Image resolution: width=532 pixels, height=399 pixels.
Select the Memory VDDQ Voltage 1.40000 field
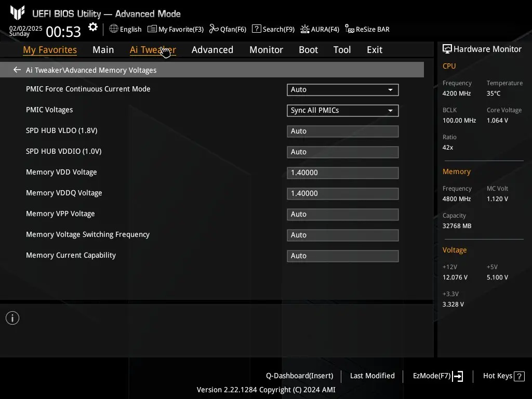point(343,193)
